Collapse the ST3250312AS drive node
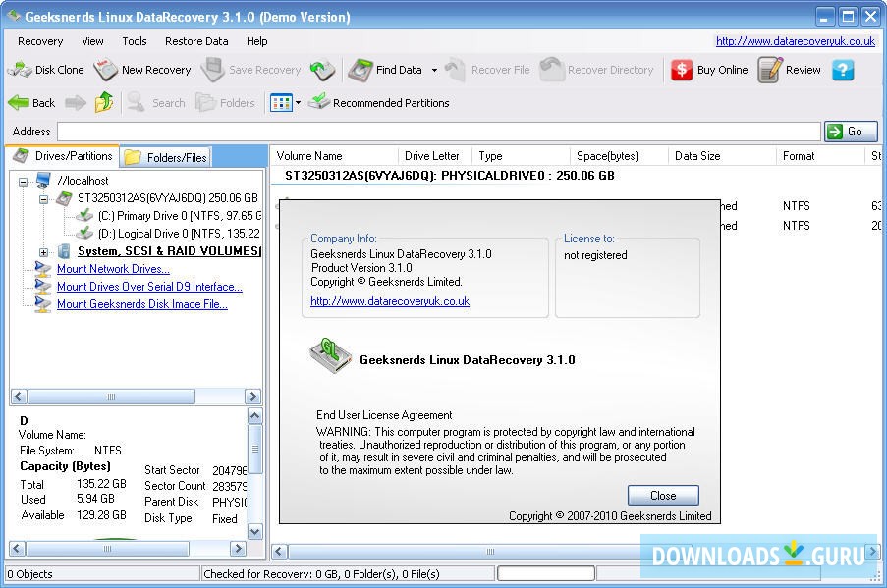This screenshot has width=887, height=588. (43, 197)
